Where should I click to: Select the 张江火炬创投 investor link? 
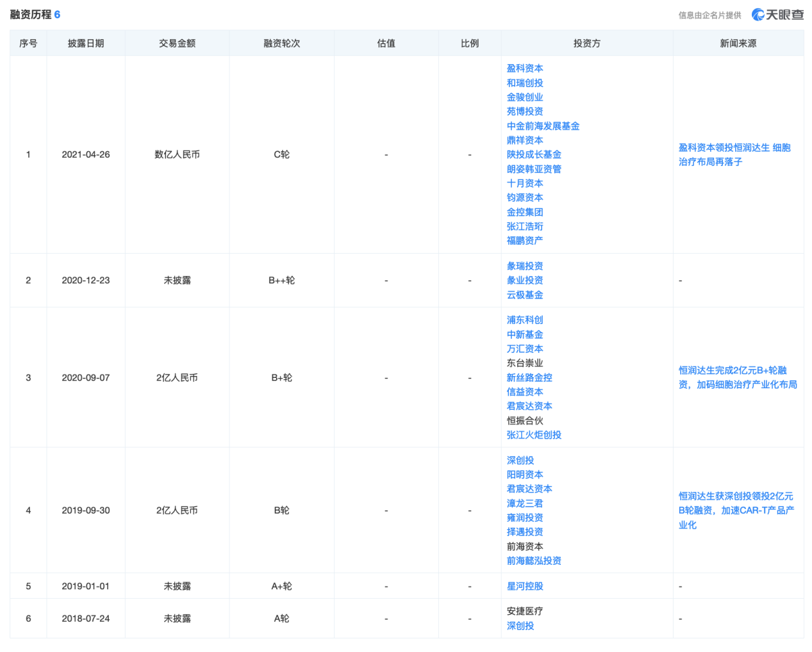click(x=534, y=435)
